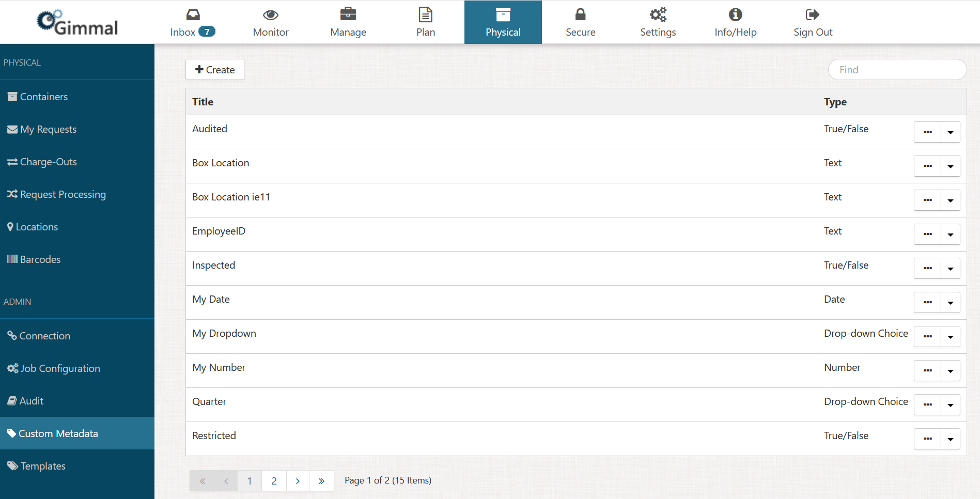Open Settings gears icon
The image size is (980, 499).
coord(658,14)
